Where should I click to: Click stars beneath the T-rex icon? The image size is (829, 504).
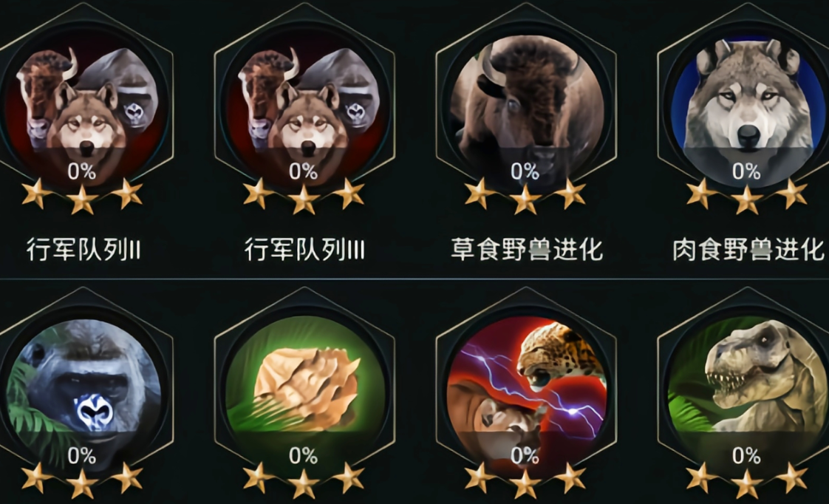pyautogui.click(x=746, y=480)
